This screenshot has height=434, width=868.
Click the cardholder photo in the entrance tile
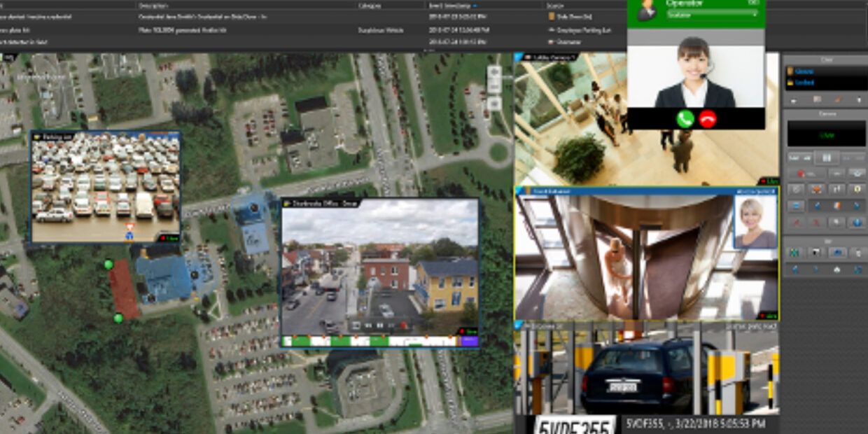(x=755, y=222)
